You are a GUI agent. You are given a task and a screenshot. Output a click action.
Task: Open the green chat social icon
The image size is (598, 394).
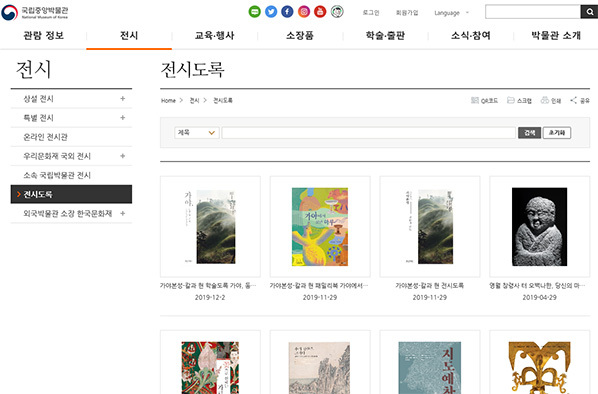[x=254, y=12]
